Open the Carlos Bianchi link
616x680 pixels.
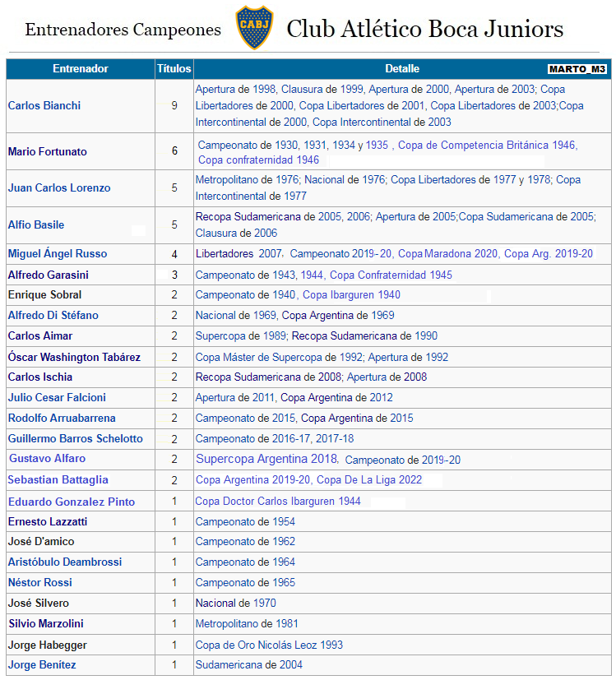click(x=44, y=105)
